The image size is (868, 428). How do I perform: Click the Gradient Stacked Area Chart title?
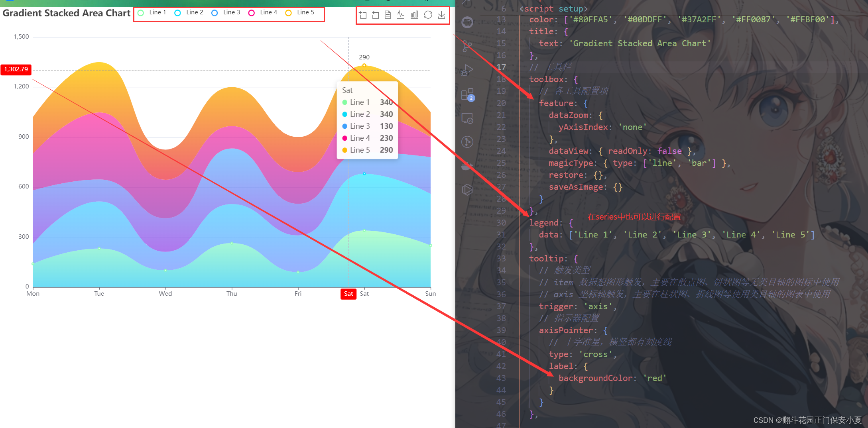[x=66, y=13]
